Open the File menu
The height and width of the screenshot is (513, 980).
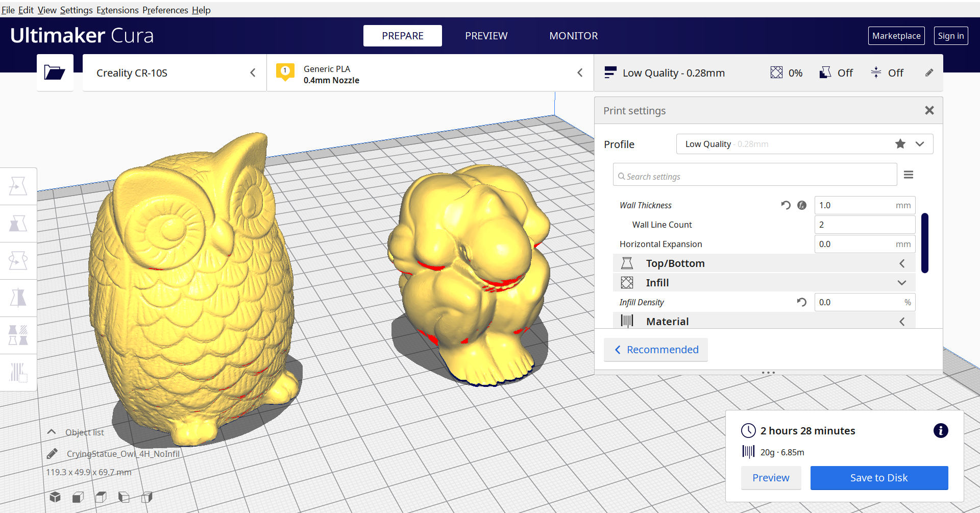[x=8, y=10]
